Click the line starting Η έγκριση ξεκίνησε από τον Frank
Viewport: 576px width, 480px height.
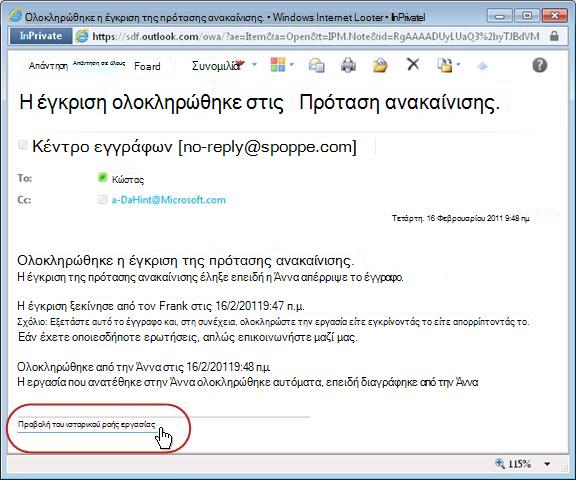pyautogui.click(x=161, y=306)
